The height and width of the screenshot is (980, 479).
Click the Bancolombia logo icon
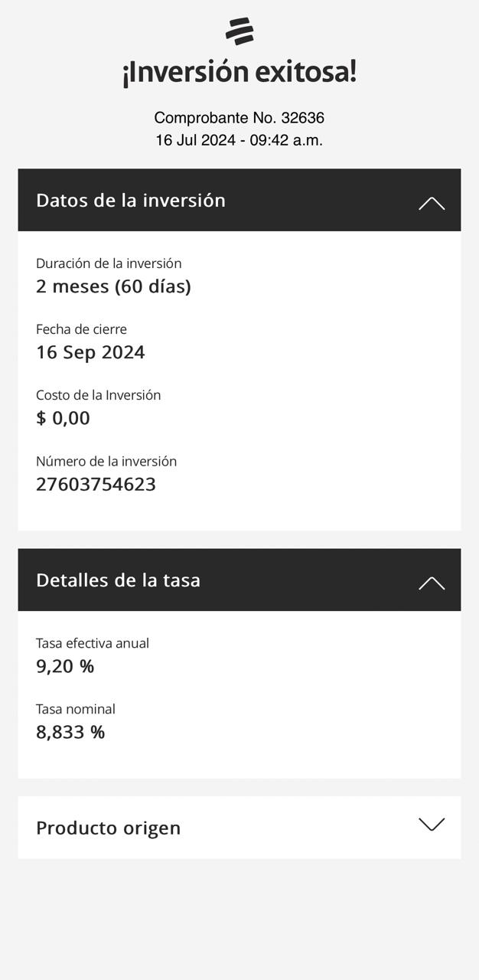coord(239,32)
